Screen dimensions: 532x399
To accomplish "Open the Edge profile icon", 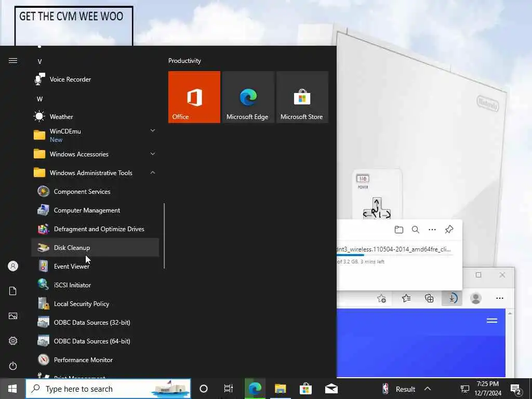I will (x=476, y=299).
